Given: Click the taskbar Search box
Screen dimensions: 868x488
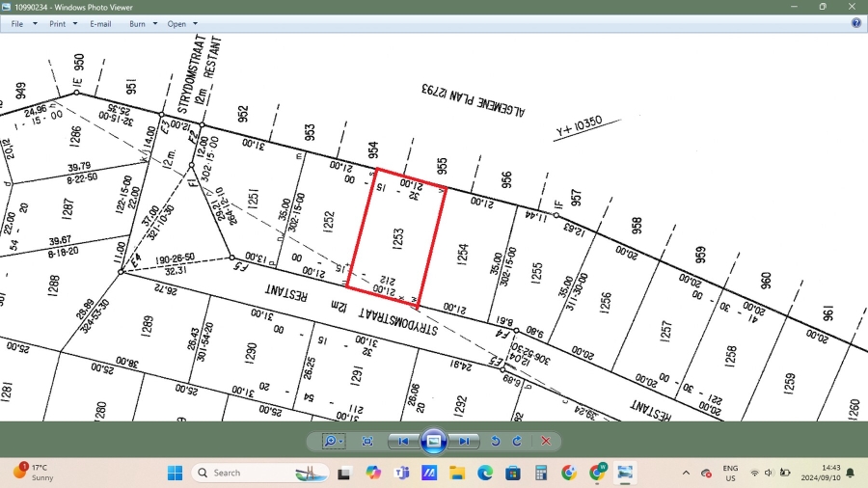Looking at the screenshot, I should pyautogui.click(x=260, y=473).
